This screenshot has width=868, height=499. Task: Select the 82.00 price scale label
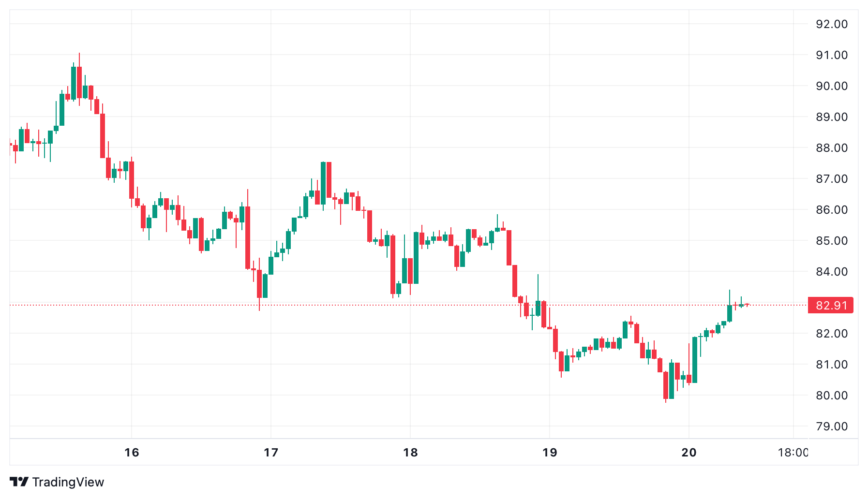pyautogui.click(x=832, y=334)
